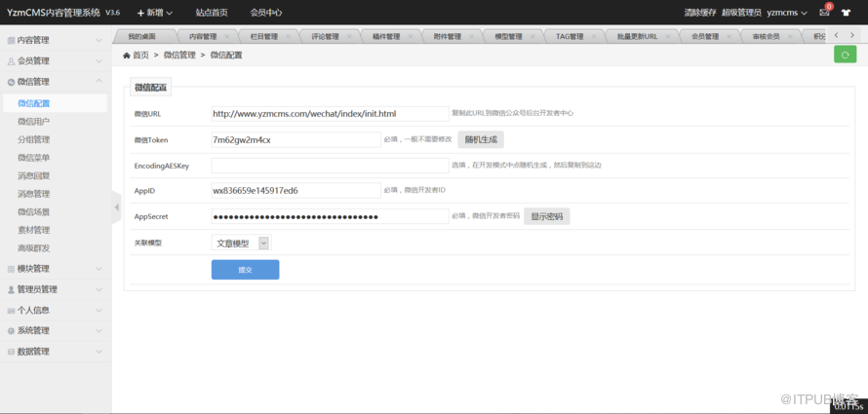Screen dimensions: 868x414
Task: Click the green refresh page icon
Action: coord(845,55)
